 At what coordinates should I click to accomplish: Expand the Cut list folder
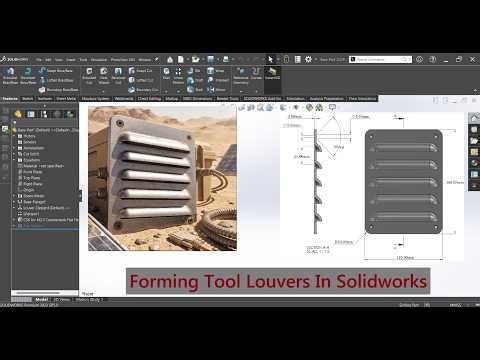tap(15, 154)
